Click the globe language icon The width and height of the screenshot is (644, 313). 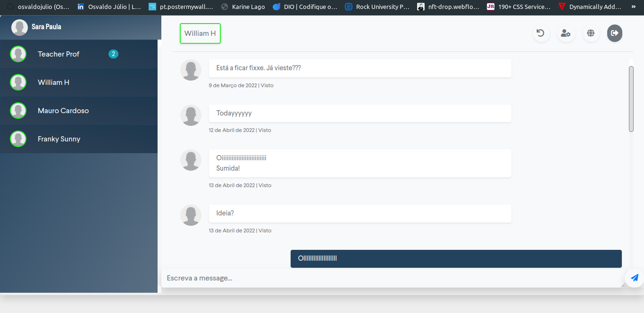point(591,33)
